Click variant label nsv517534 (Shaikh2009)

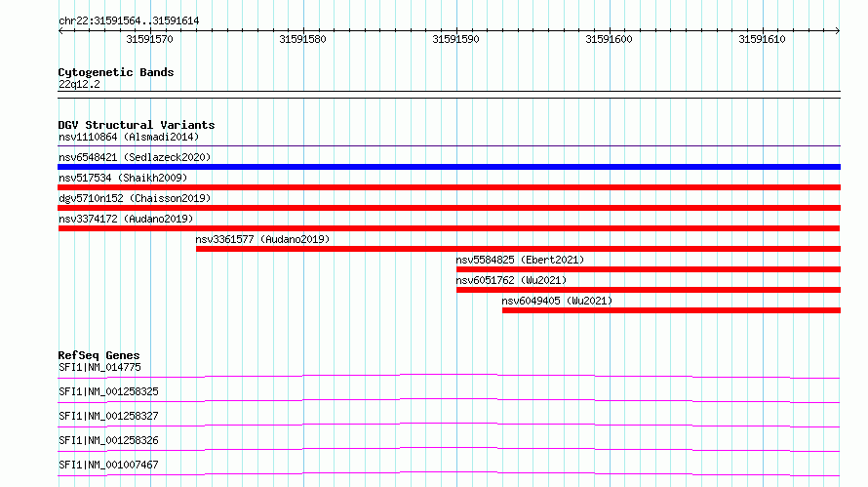click(123, 178)
